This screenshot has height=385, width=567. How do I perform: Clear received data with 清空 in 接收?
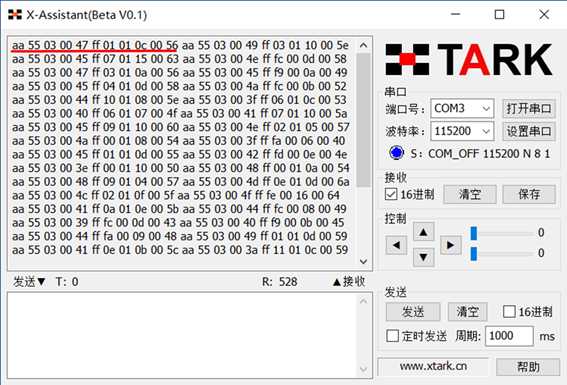470,194
